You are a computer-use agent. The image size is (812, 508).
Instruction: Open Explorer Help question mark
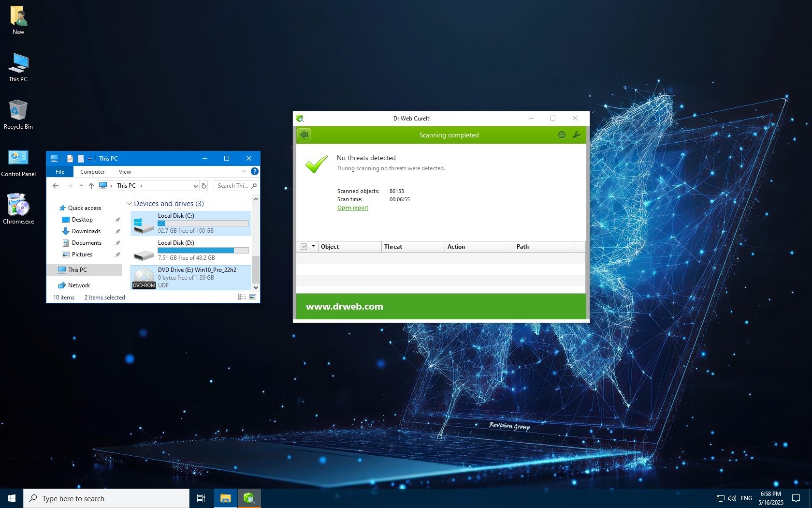click(x=255, y=171)
